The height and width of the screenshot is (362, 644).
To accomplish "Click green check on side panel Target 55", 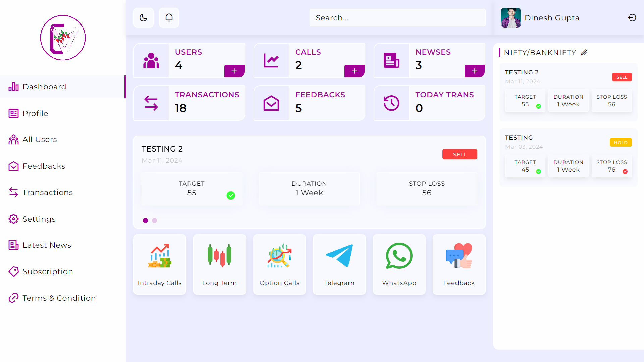I will pyautogui.click(x=538, y=106).
